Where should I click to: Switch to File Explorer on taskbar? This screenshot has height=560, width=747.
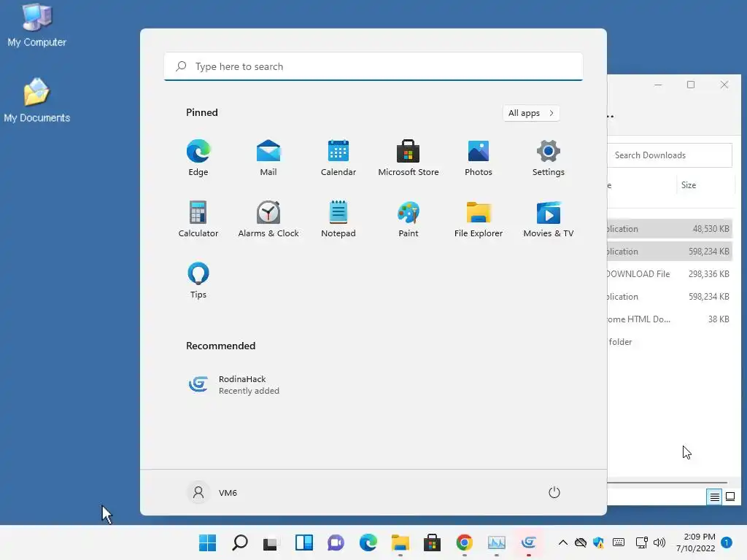[x=400, y=542]
